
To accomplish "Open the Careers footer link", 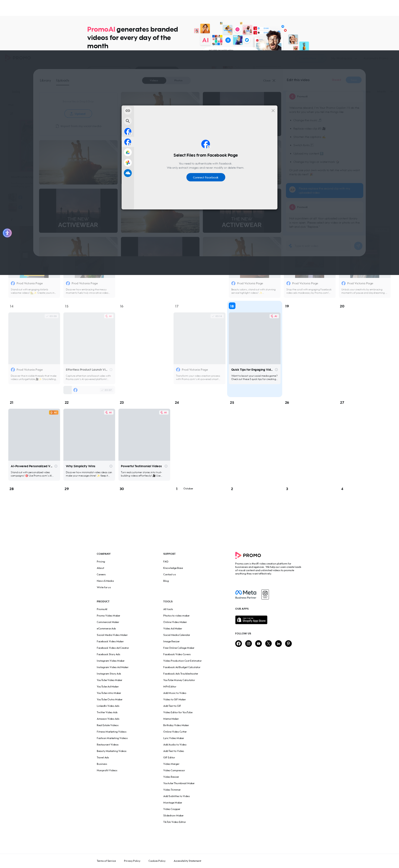I will pos(101,575).
